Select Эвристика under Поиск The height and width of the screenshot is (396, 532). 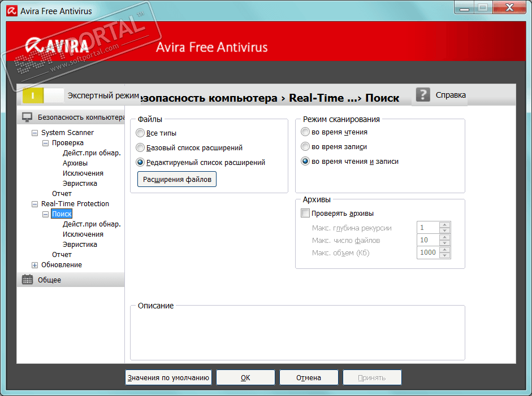[80, 245]
